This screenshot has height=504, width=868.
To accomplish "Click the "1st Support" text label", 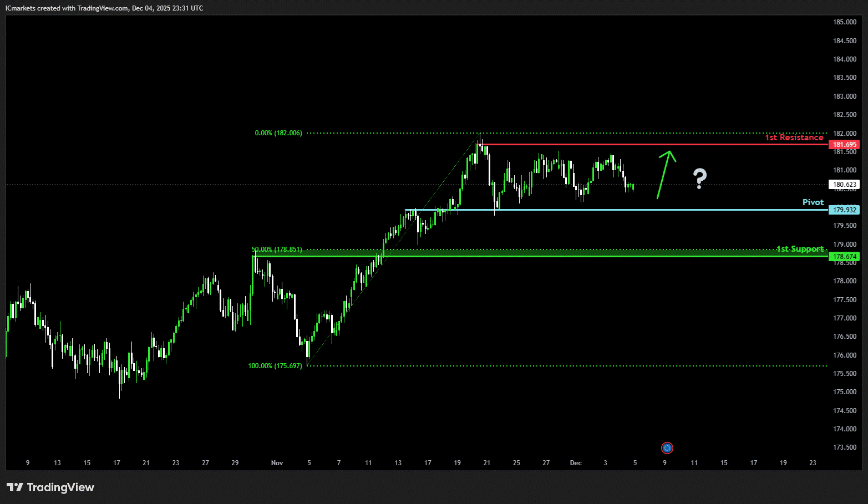I will (799, 249).
